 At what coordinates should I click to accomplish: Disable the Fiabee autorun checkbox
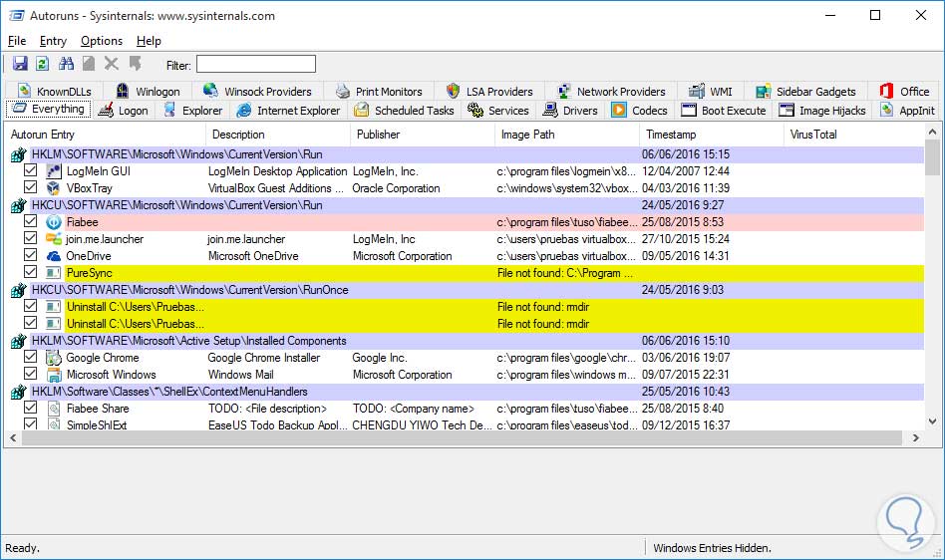point(31,222)
